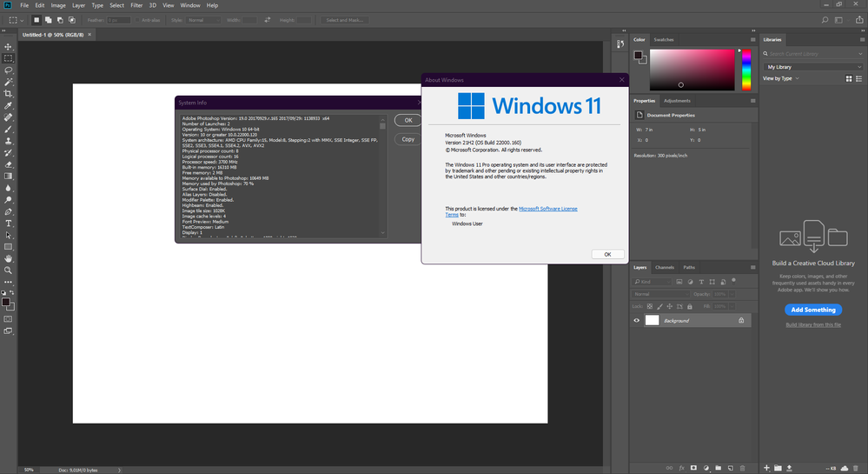Click Add layer mask icon in Layers panel
Image resolution: width=868 pixels, height=474 pixels.
[693, 468]
